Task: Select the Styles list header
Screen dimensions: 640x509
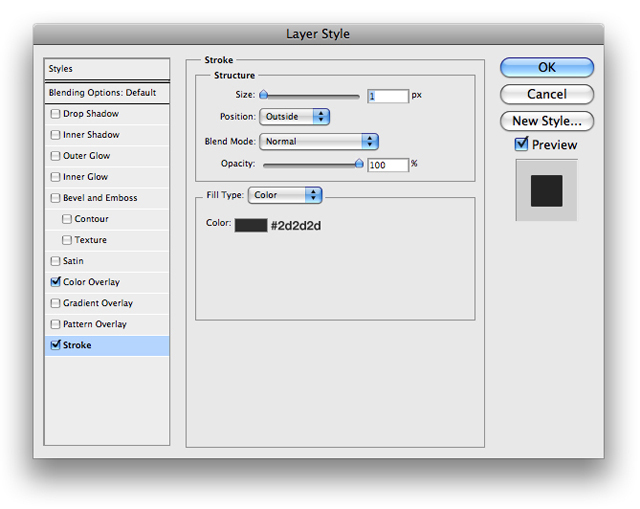Action: [107, 69]
